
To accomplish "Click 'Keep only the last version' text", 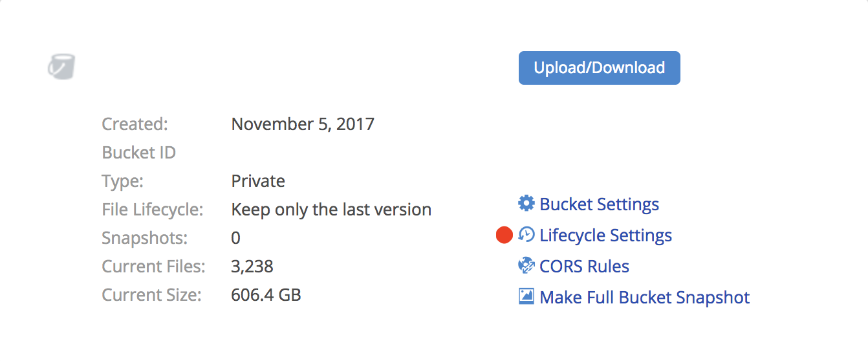I will tap(331, 210).
